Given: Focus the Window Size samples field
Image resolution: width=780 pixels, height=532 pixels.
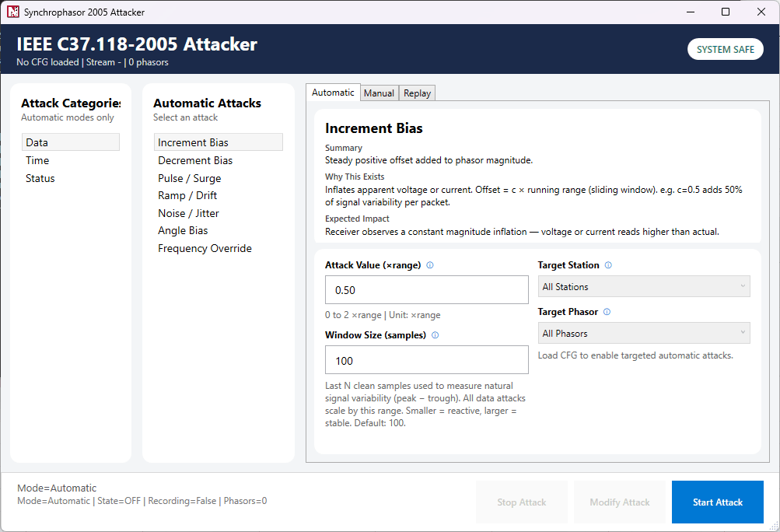Looking at the screenshot, I should point(426,360).
